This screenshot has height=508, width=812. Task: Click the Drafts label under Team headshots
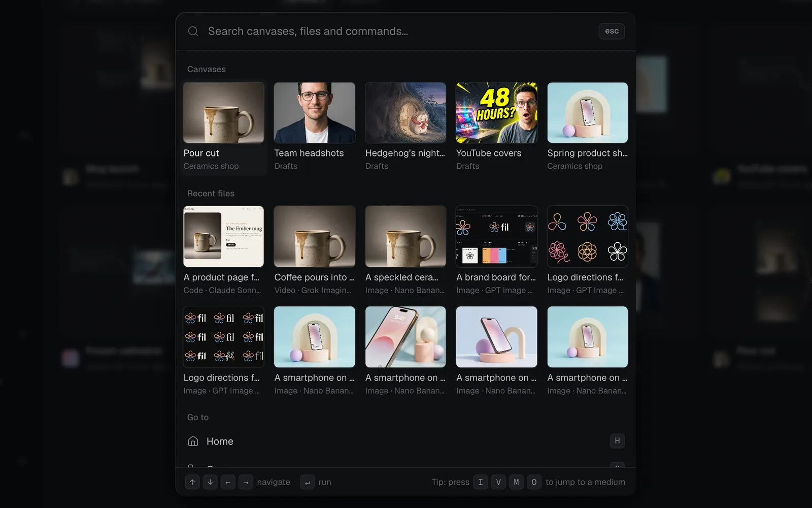286,166
